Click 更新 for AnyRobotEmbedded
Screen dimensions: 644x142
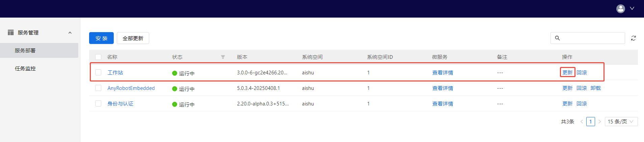point(567,88)
